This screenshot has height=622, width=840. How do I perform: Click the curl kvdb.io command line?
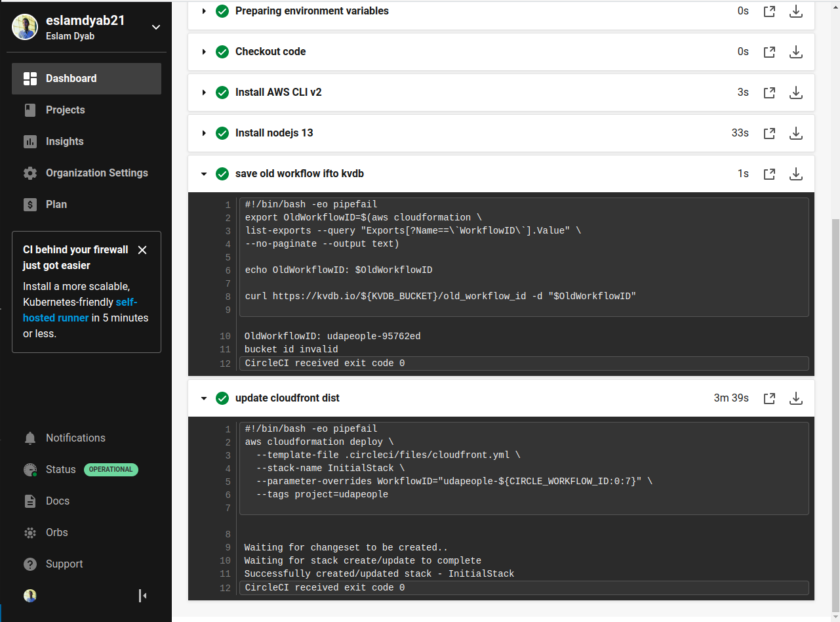point(441,297)
